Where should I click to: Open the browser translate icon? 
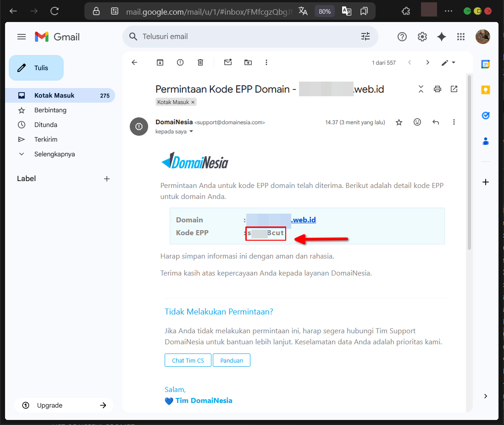(303, 11)
